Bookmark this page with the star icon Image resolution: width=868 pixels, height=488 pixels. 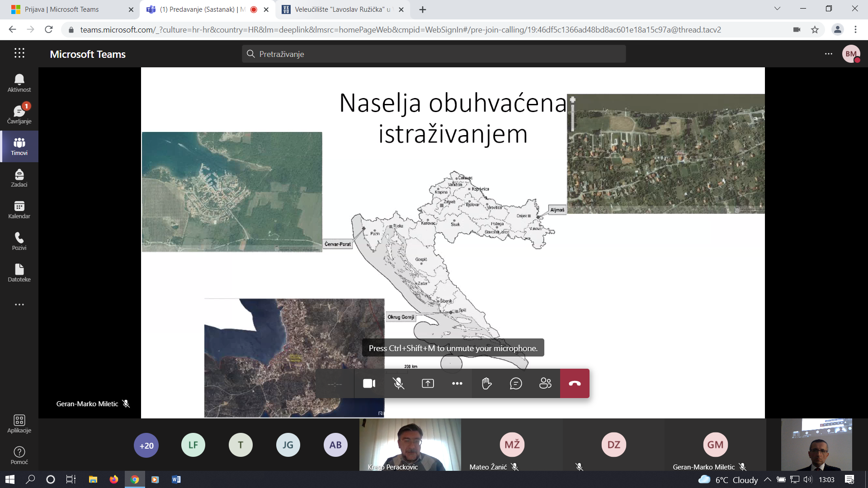point(815,30)
